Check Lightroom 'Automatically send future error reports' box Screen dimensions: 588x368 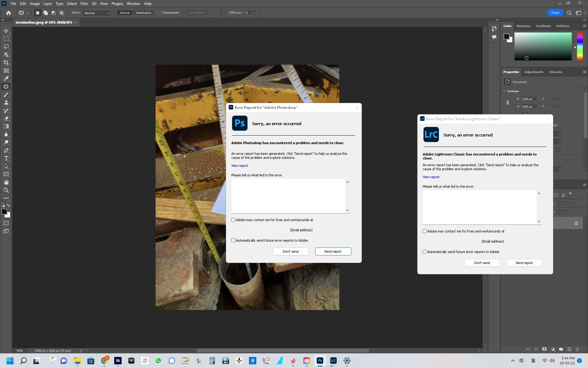(425, 252)
